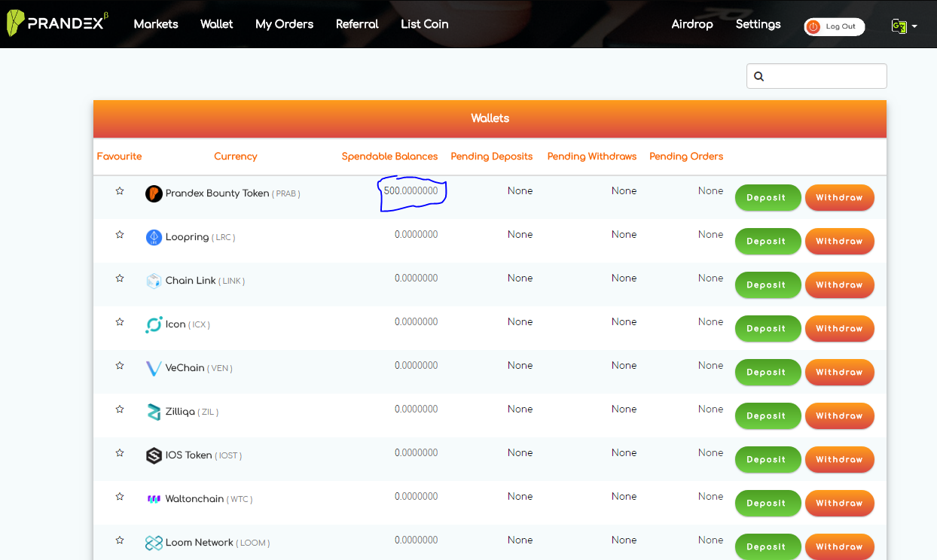Click the Prandex Bounty Token name

coord(218,193)
